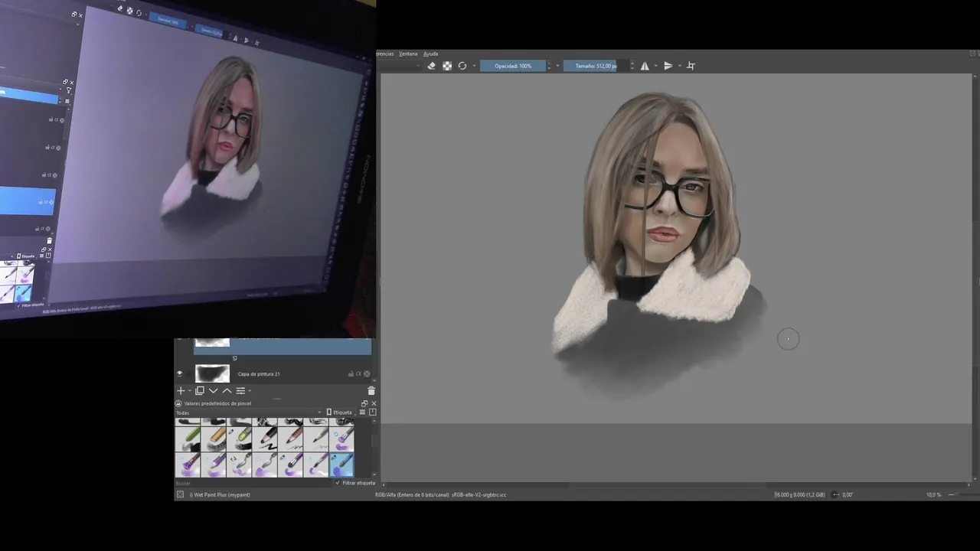Lock the brush presets docker
Screen dimensions: 980x551
(x=178, y=403)
